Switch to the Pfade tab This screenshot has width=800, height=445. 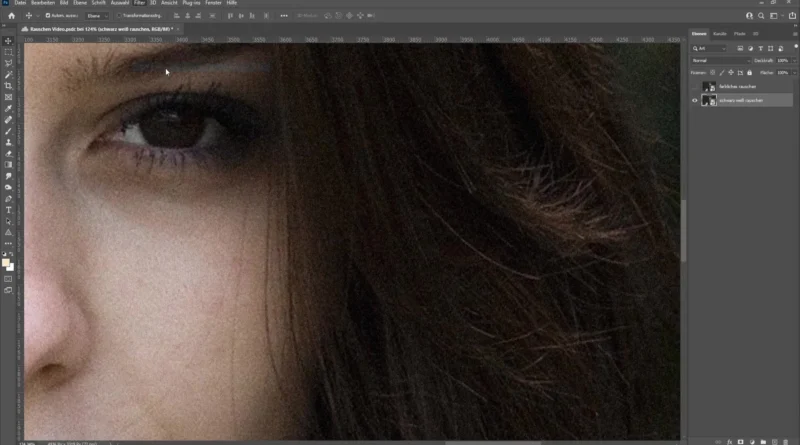tap(739, 34)
